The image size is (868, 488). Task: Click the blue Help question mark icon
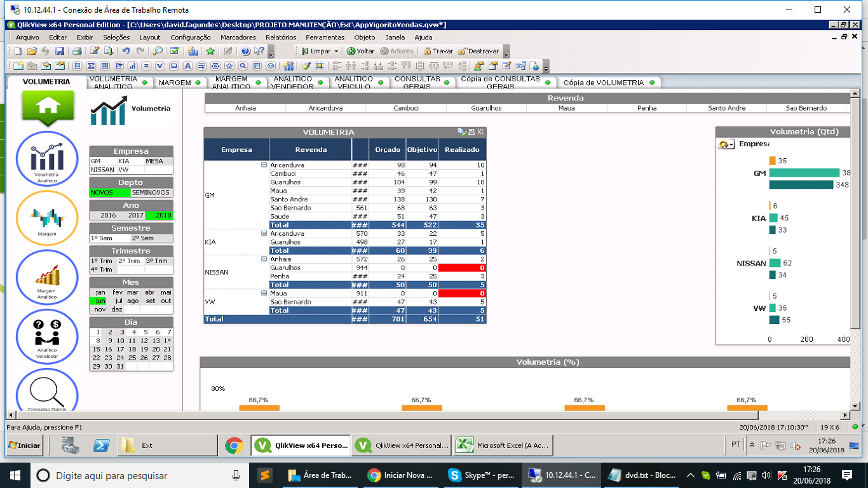pos(246,51)
